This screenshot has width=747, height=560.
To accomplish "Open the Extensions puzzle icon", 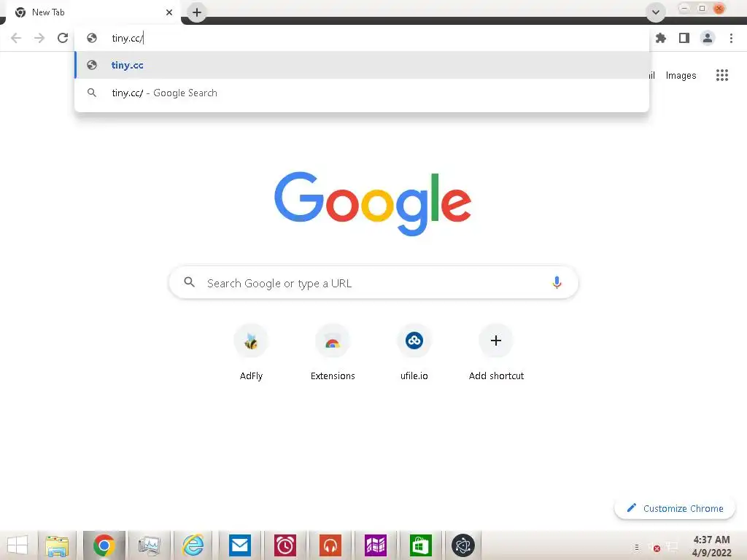I will 661,38.
